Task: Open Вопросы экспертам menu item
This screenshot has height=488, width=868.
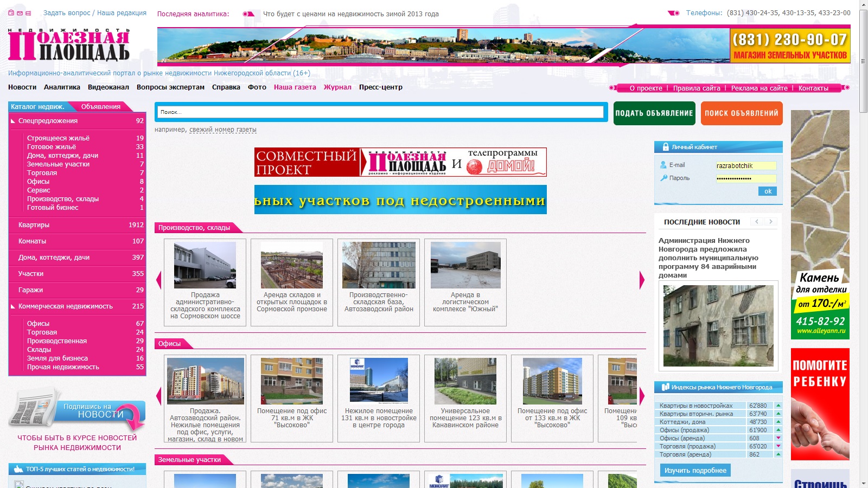Action: (x=170, y=87)
